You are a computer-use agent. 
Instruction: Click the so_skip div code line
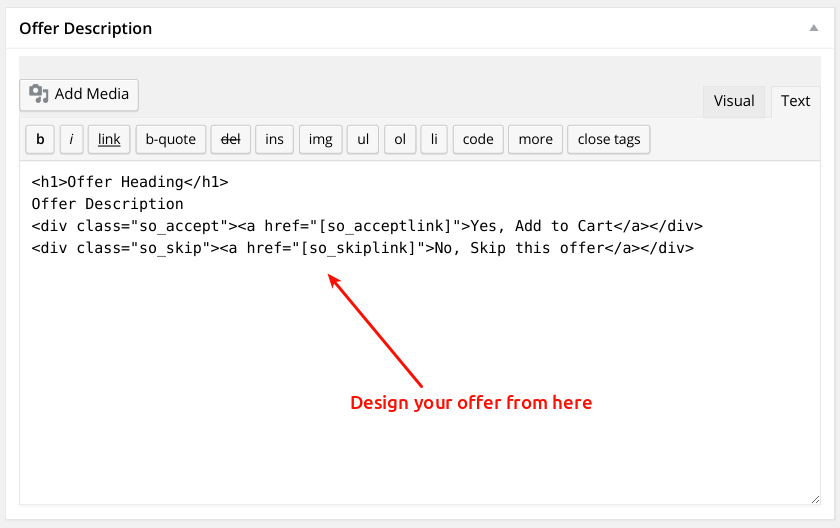[363, 248]
